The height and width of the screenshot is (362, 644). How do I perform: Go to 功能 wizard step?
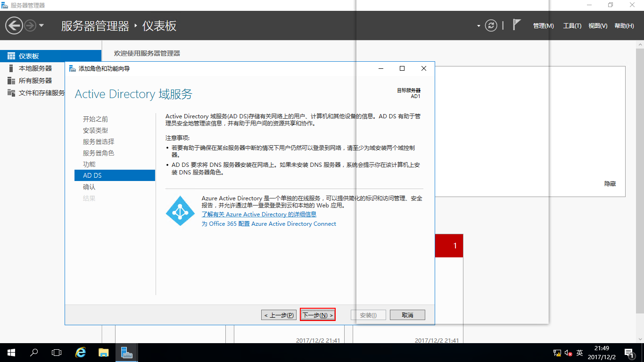coord(89,165)
